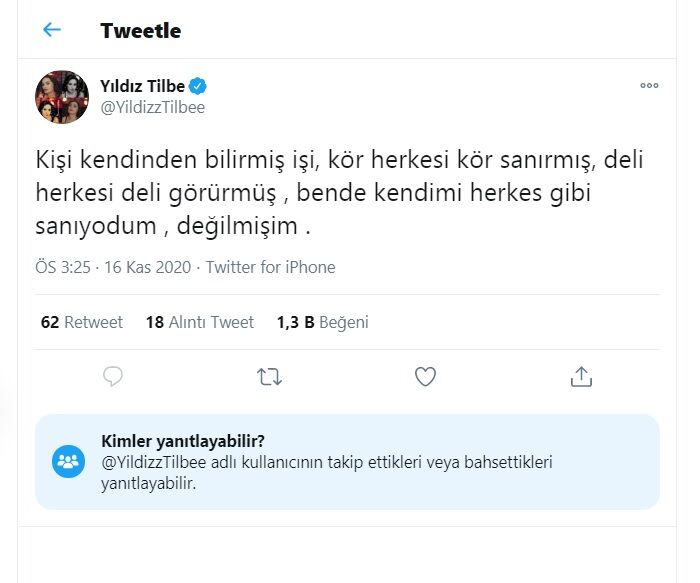Open the three-dot more options menu
Viewport: 700px width, 583px height.
pyautogui.click(x=649, y=86)
